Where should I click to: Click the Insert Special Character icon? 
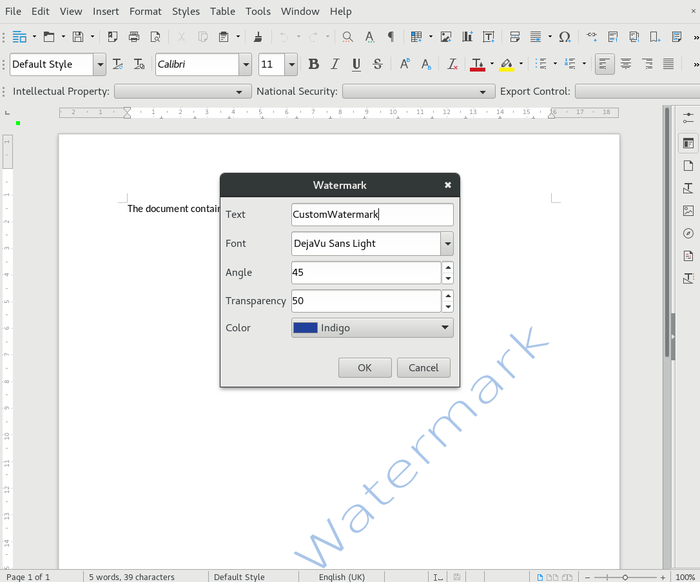tap(565, 37)
